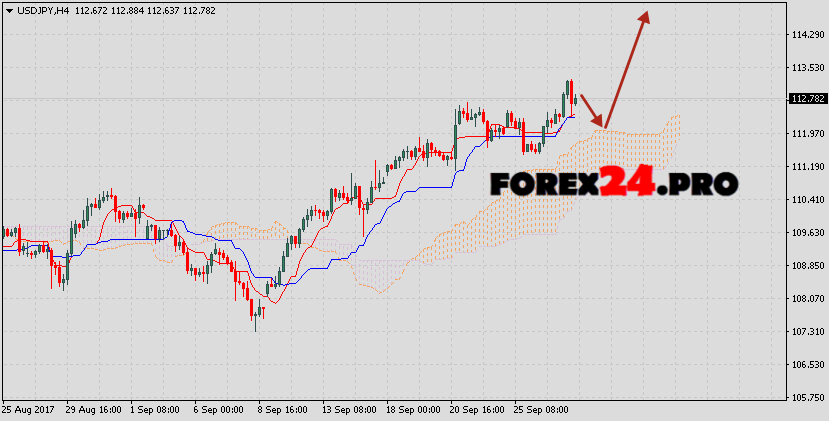Image resolution: width=829 pixels, height=421 pixels.
Task: Click the short red downward arrow
Action: pos(591,110)
